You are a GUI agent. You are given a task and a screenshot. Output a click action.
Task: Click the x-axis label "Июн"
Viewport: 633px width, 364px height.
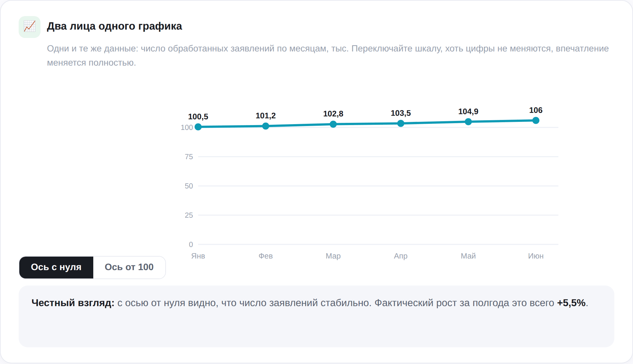536,256
